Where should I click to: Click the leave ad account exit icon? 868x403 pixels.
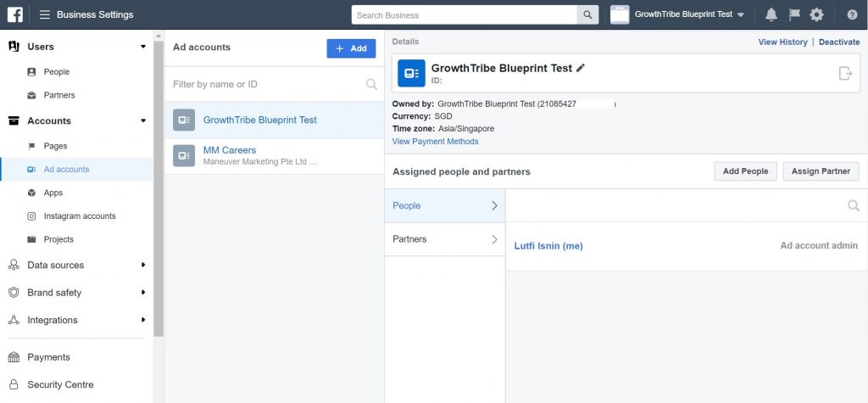click(x=845, y=73)
